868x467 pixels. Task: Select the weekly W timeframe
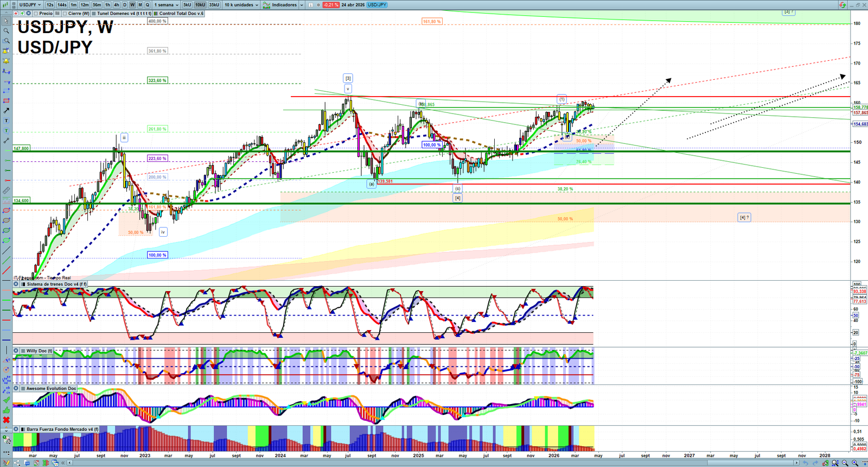coord(132,5)
